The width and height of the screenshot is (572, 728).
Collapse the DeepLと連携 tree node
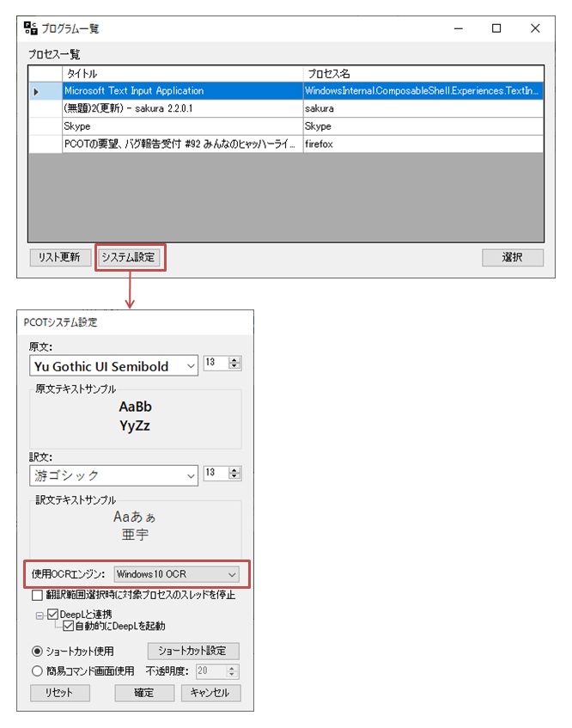pos(40,615)
